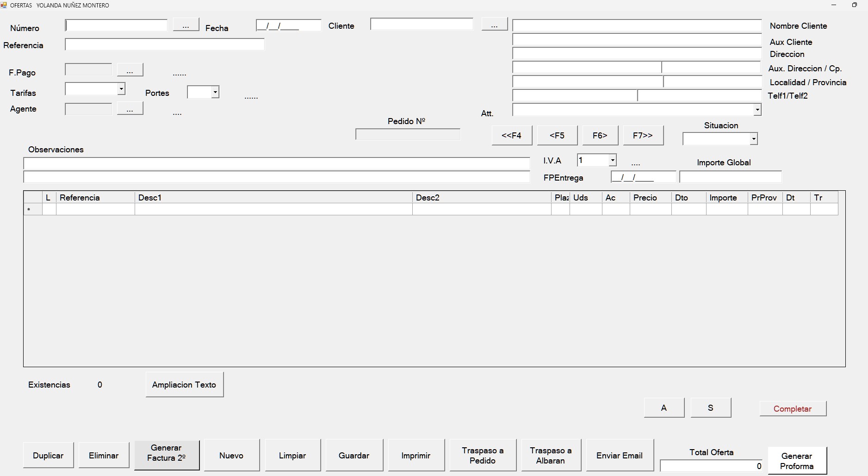Go to first record with <<F4
The height and width of the screenshot is (476, 868).
[x=511, y=135]
